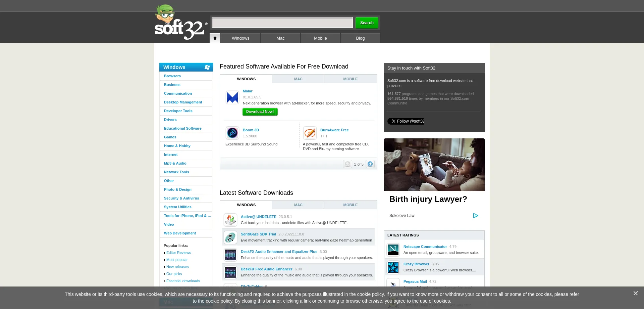Open the Pegasus Mail rating link

click(415, 281)
